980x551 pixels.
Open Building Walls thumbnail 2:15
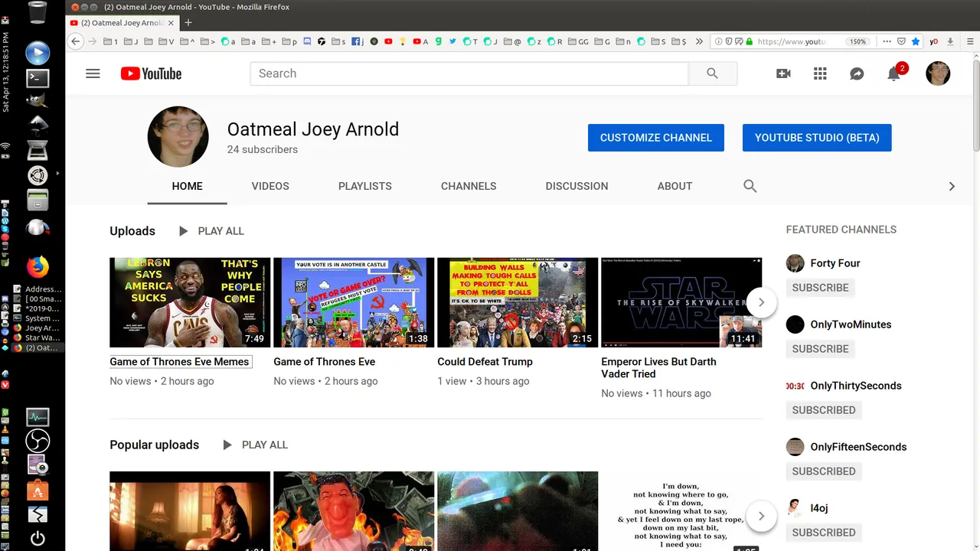[518, 302]
